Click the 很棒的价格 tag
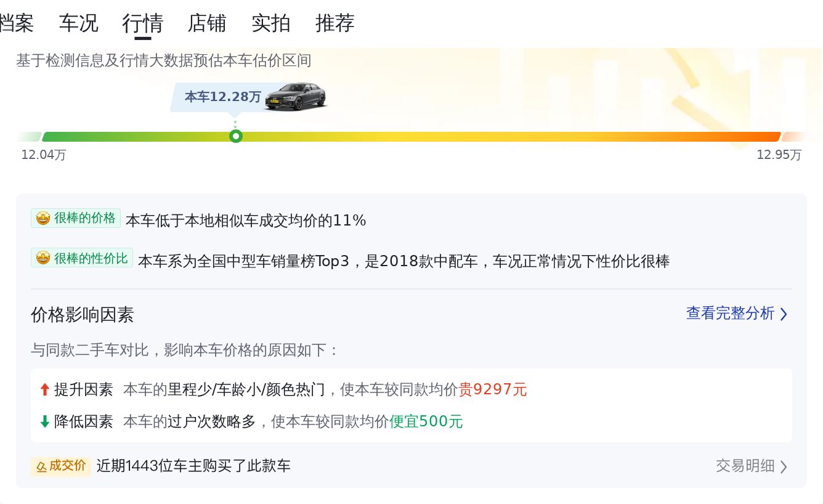 pyautogui.click(x=76, y=218)
